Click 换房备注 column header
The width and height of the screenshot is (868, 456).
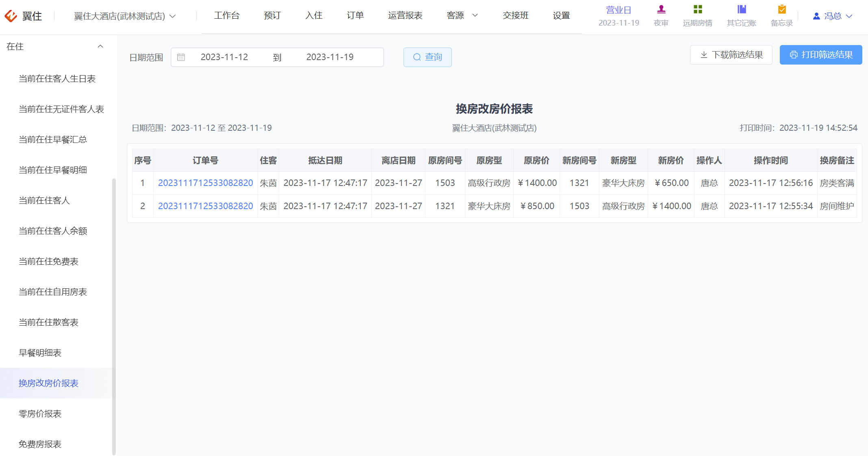(837, 160)
